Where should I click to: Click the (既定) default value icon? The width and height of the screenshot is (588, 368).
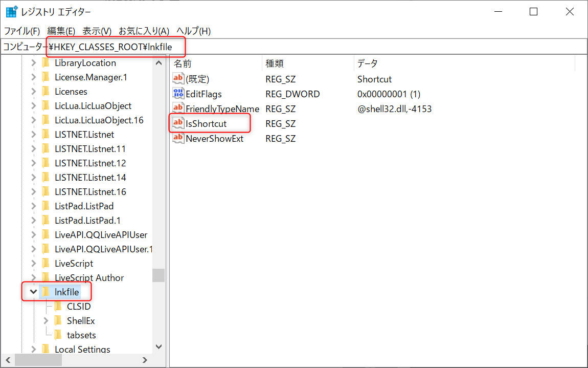178,79
